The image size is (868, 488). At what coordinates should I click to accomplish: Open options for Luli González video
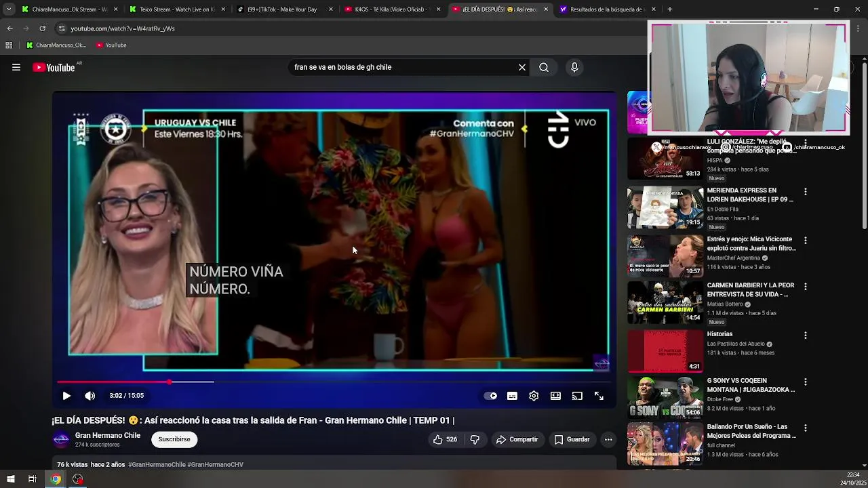tap(806, 142)
